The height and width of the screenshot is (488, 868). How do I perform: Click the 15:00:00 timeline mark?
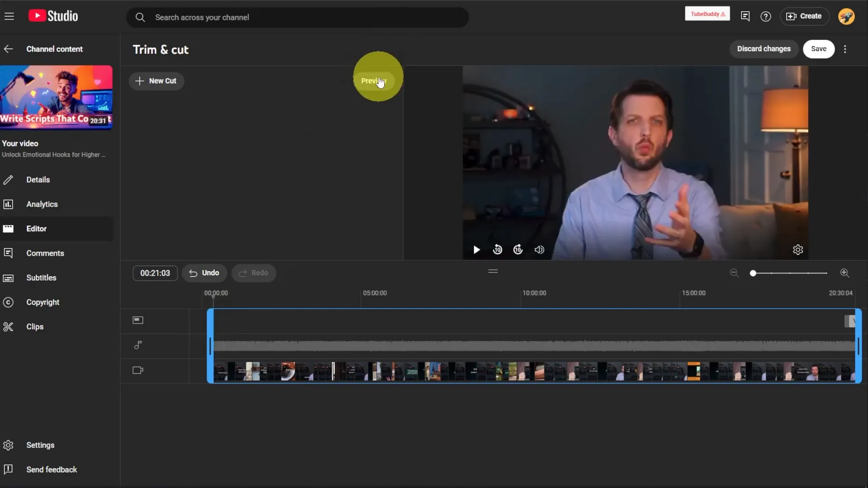pyautogui.click(x=693, y=293)
